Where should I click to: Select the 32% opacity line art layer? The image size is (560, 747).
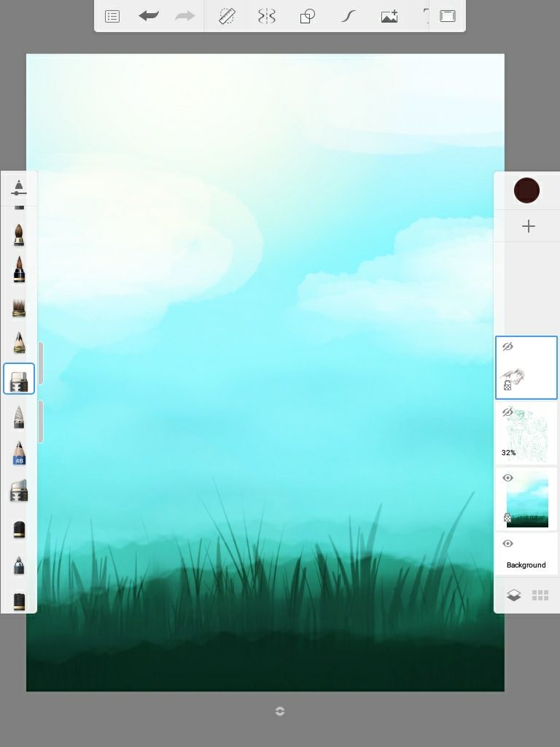[x=526, y=433]
